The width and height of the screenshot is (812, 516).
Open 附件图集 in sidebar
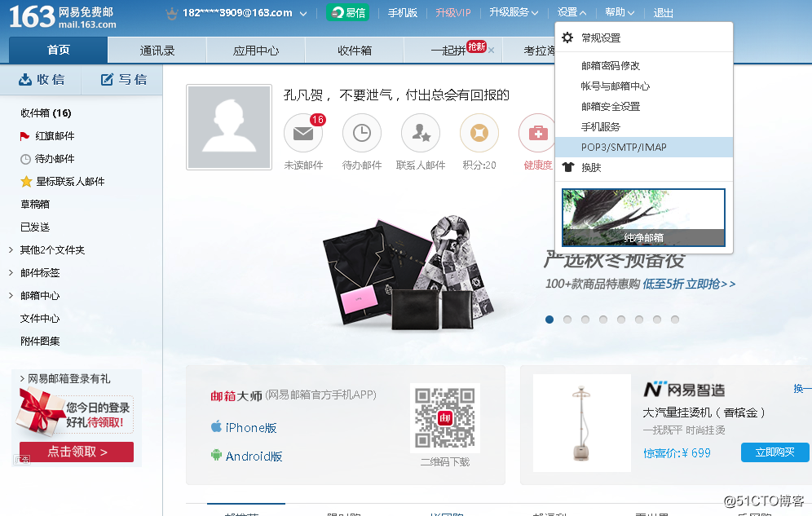(x=40, y=341)
